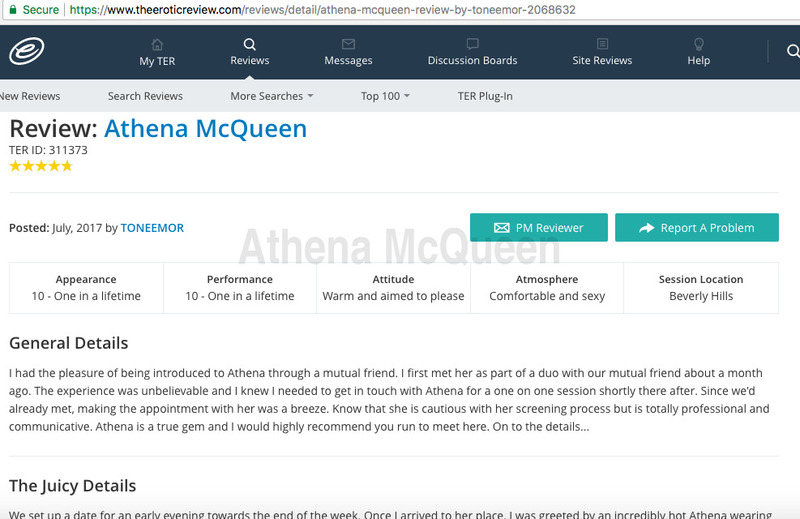The width and height of the screenshot is (800, 519).
Task: Click The Juicy Details heading
Action: (72, 486)
